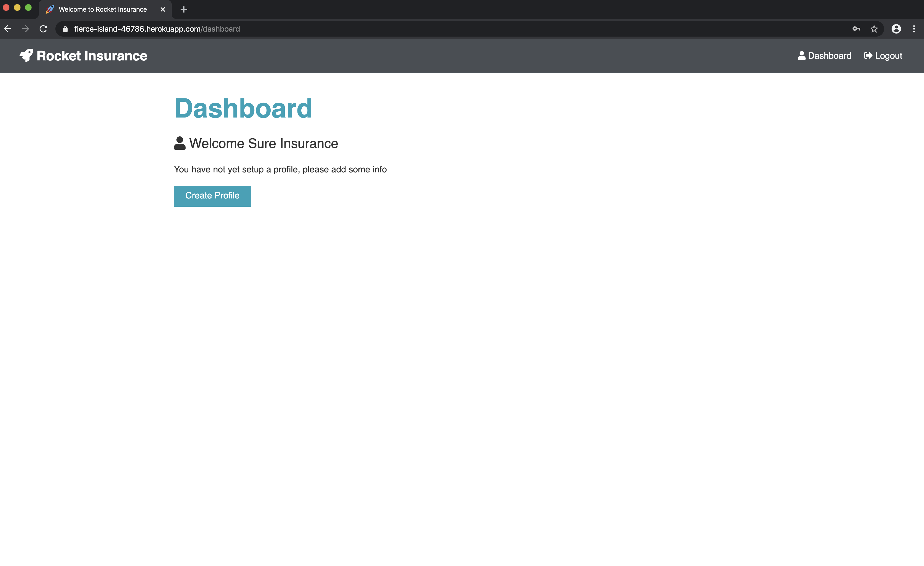The height and width of the screenshot is (566, 924).
Task: Click the browser forward arrow
Action: pyautogui.click(x=25, y=29)
